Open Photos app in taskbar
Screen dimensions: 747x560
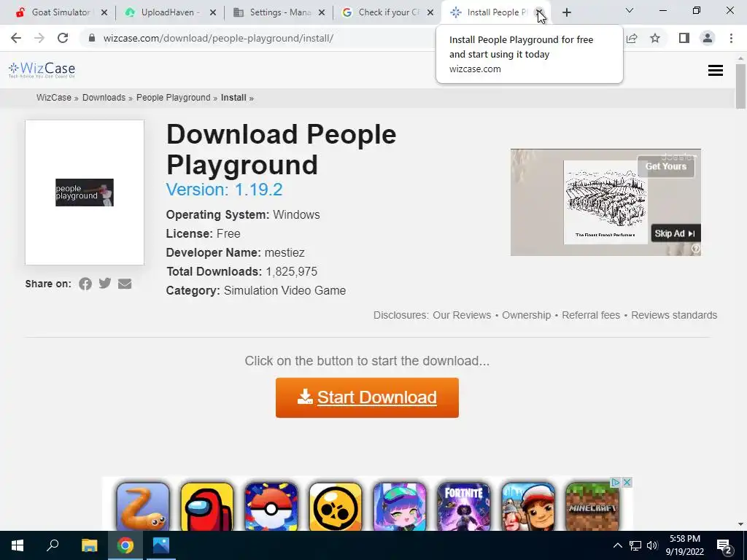[x=161, y=545]
